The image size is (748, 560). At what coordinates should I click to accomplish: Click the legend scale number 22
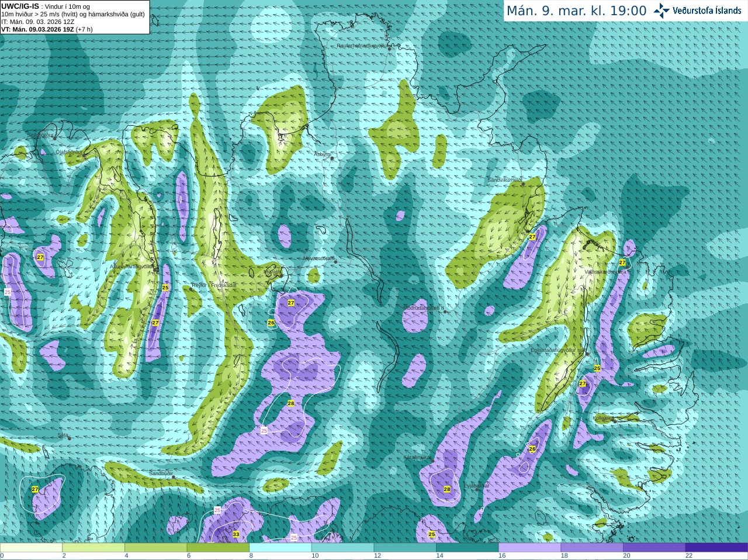coord(689,556)
